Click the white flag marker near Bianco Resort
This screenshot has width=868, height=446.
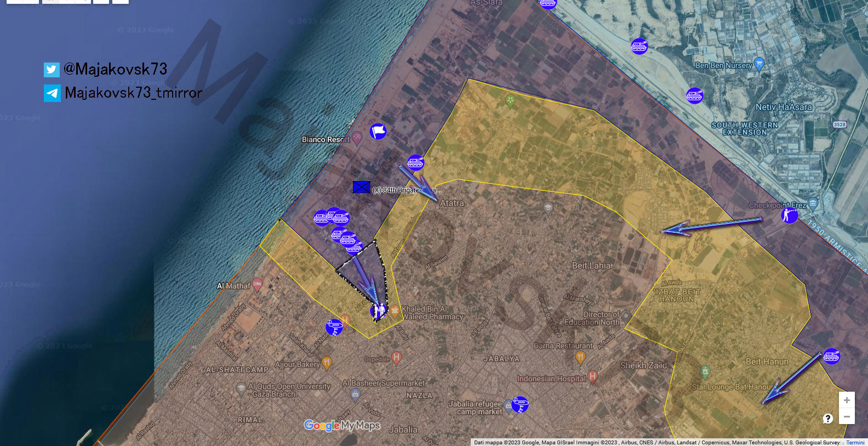[378, 132]
